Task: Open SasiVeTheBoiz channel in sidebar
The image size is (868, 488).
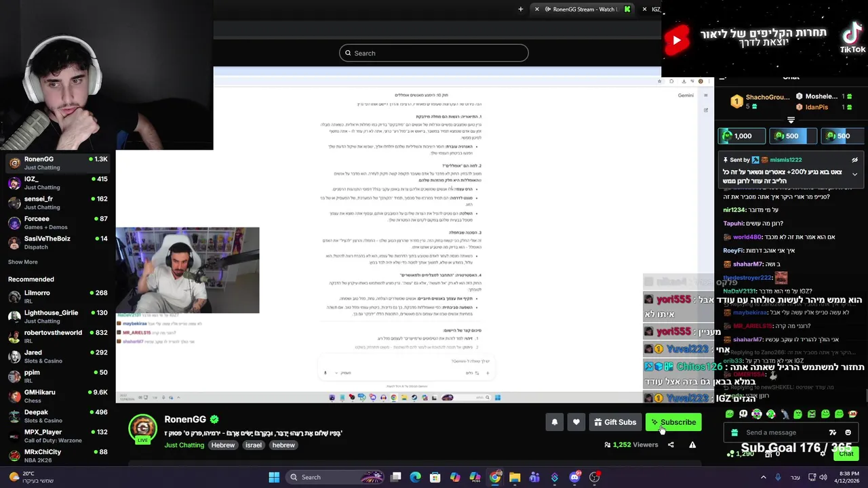Action: [58, 242]
